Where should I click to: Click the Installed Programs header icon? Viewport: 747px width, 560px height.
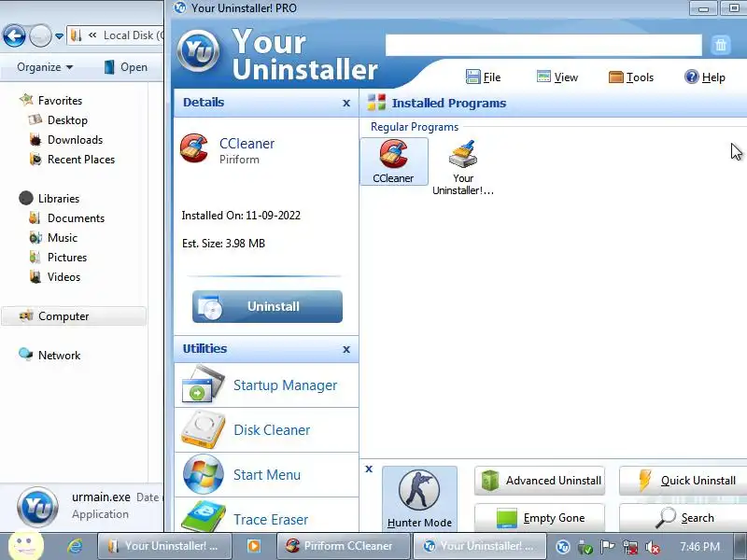[x=376, y=103]
